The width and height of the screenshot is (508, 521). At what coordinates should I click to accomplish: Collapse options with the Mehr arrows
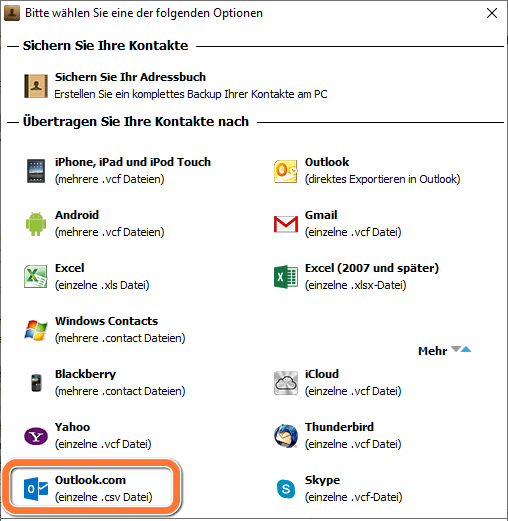461,349
